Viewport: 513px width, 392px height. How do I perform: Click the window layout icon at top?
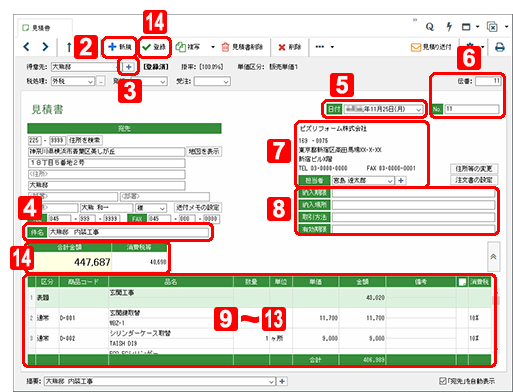pyautogui.click(x=466, y=27)
